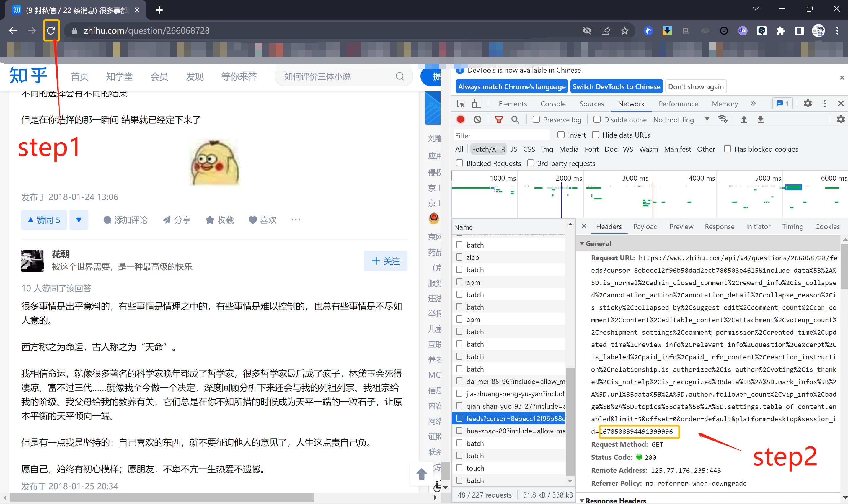Image resolution: width=848 pixels, height=504 pixels.
Task: Select the inspect element cursor tool
Action: point(460,103)
